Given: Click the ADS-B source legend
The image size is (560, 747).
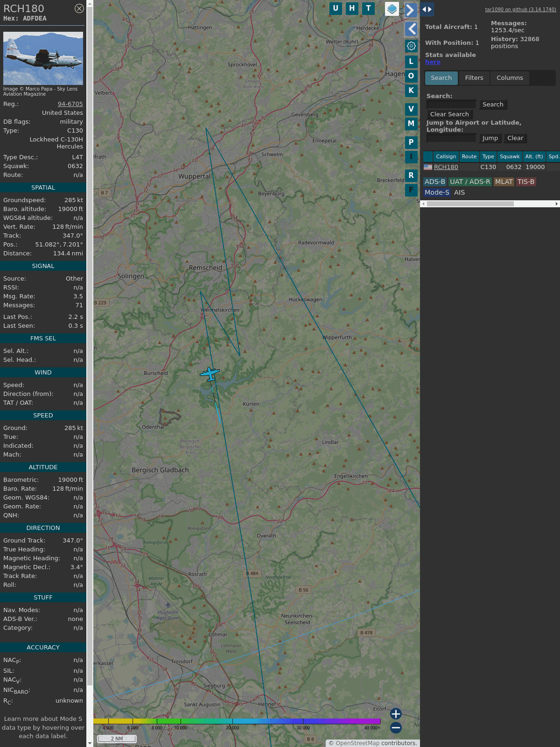Looking at the screenshot, I should (434, 182).
